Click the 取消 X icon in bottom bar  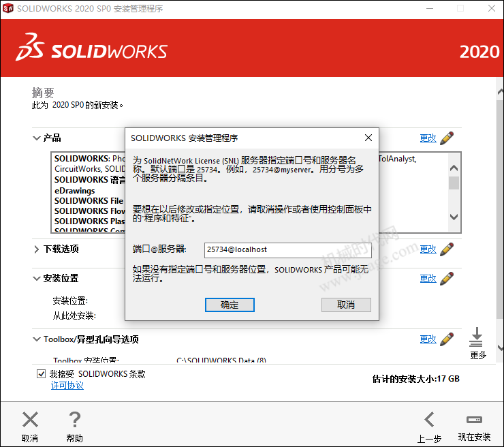30,419
